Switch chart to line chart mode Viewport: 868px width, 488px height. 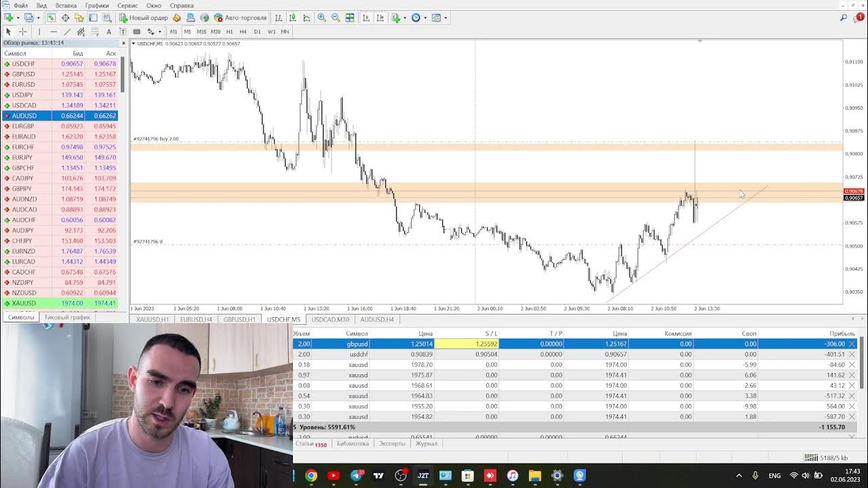pyautogui.click(x=307, y=18)
